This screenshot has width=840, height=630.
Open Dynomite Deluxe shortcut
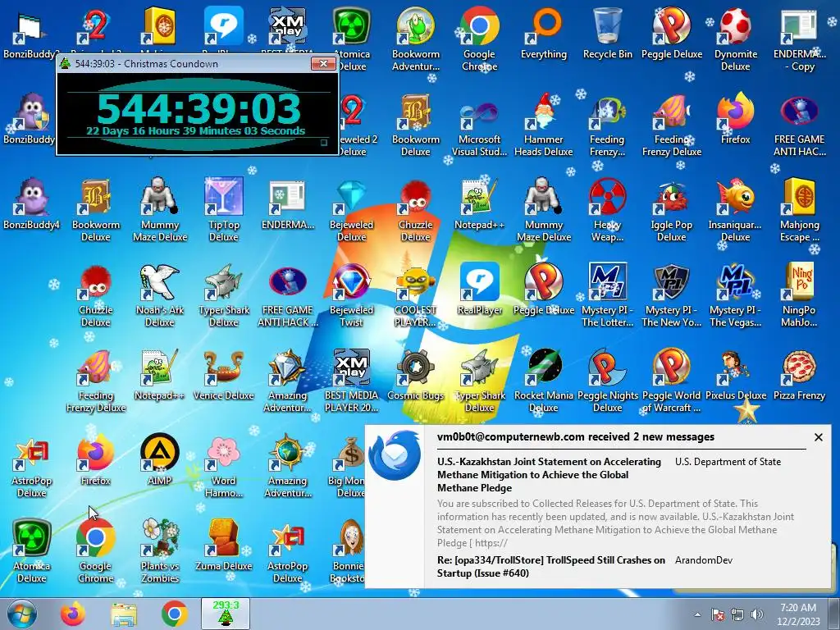(x=736, y=39)
